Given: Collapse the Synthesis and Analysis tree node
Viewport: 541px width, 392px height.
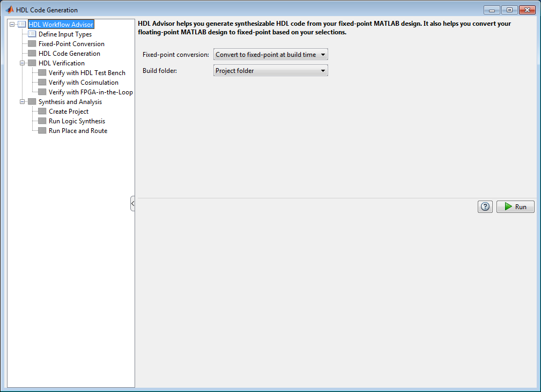Looking at the screenshot, I should (x=22, y=102).
